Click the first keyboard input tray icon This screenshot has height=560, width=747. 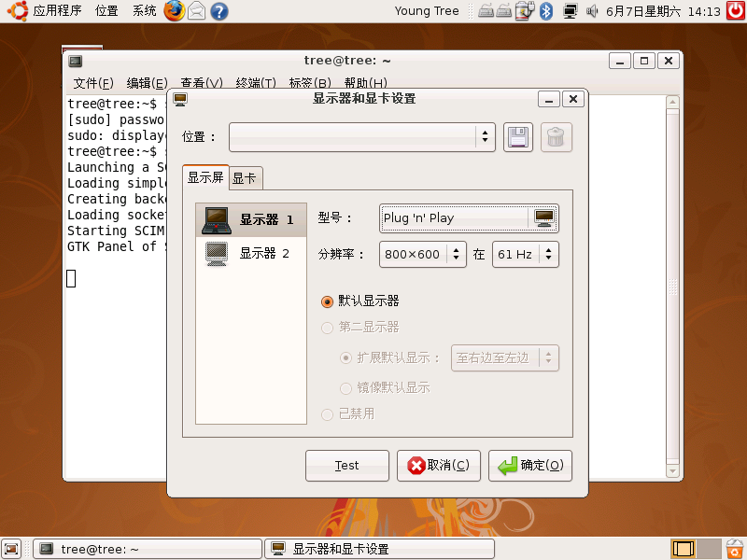pos(486,11)
